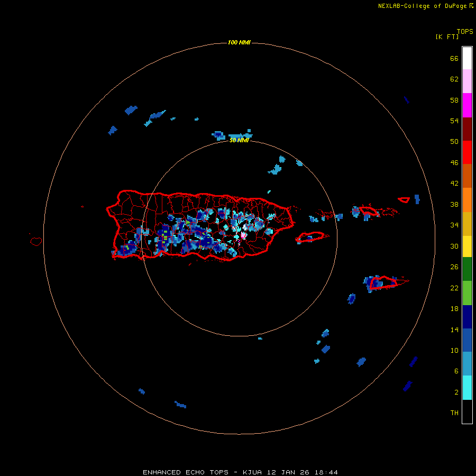476x476 pixels.
Task: Click the legend value "62"
Action: tap(454, 79)
